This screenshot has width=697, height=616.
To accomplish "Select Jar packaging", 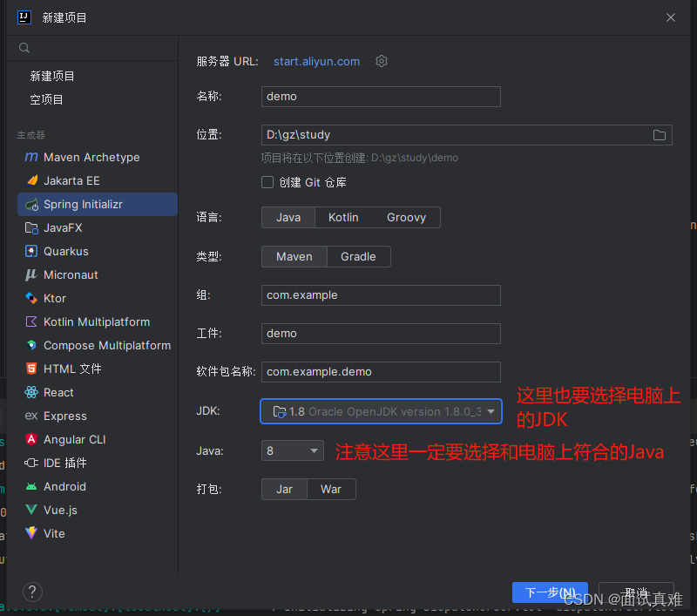I will (x=285, y=489).
